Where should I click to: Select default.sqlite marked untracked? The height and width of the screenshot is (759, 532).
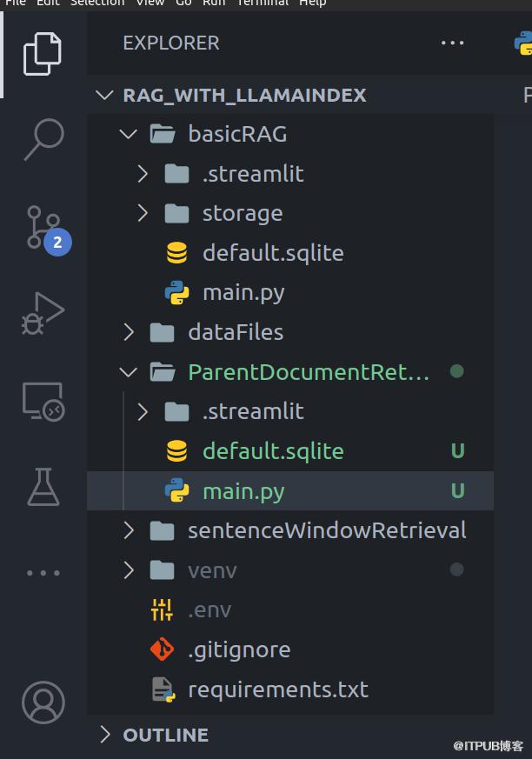pyautogui.click(x=273, y=451)
